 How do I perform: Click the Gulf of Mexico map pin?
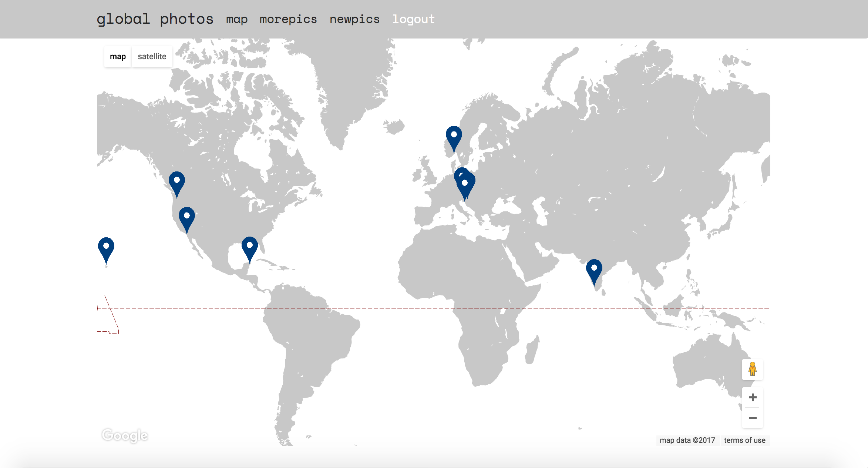point(250,250)
